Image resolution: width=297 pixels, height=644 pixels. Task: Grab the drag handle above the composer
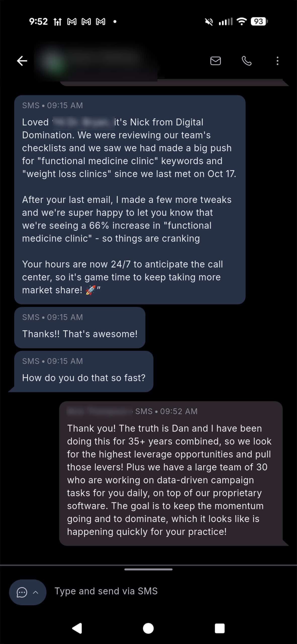(148, 569)
